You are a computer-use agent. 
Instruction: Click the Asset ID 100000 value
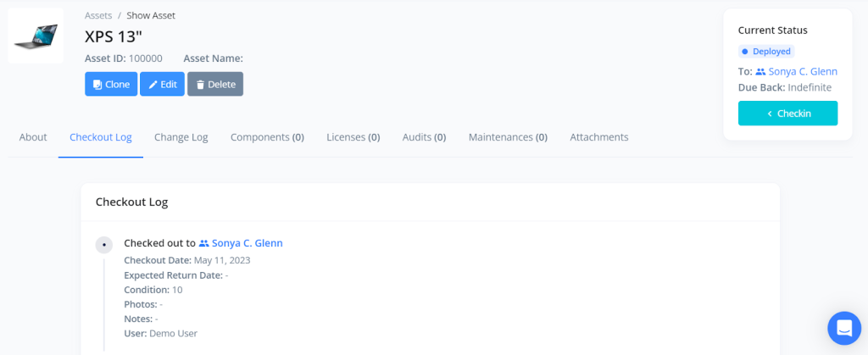click(x=146, y=58)
